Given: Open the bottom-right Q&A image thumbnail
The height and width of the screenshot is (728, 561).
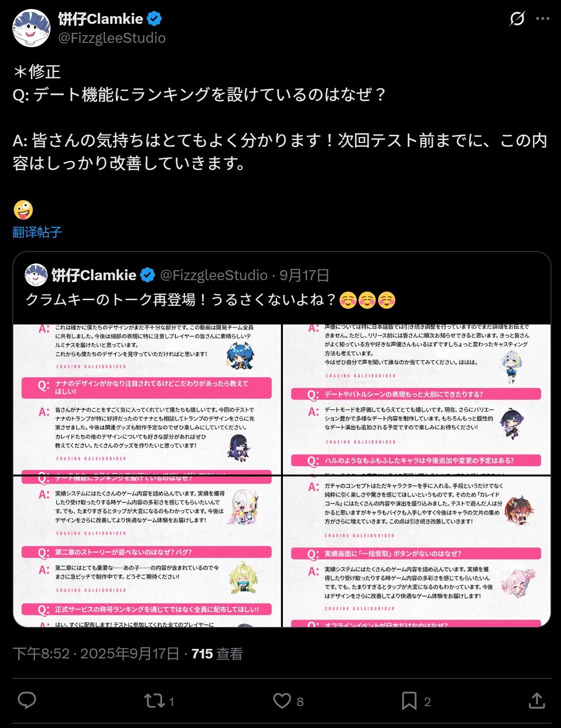Looking at the screenshot, I should (x=417, y=551).
